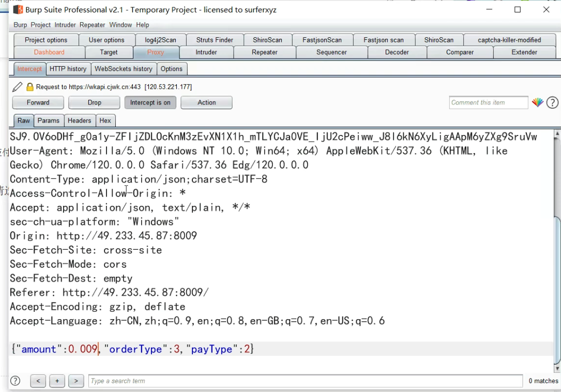
Task: Toggle the Intercept is on button
Action: pos(150,102)
